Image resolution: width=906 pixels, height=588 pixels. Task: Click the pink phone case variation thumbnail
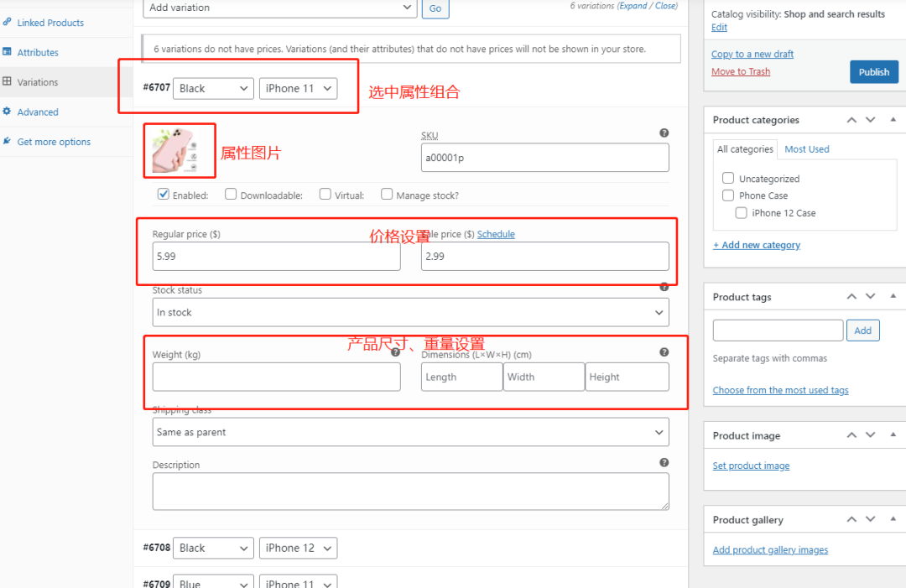178,151
